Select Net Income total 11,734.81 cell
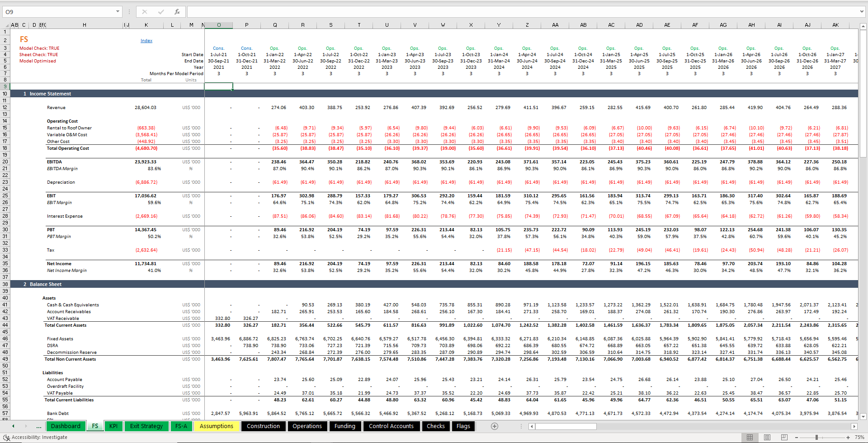Image resolution: width=868 pixels, height=443 pixels. (x=146, y=264)
